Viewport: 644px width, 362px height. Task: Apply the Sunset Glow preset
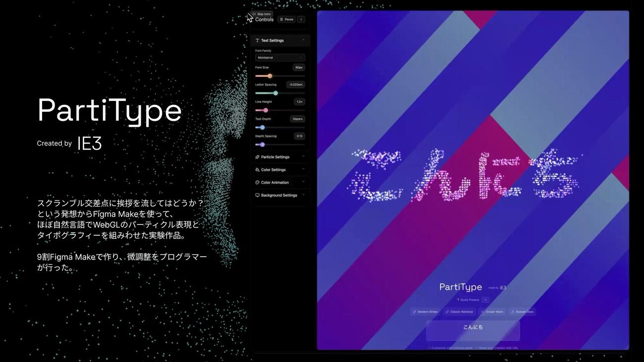click(523, 312)
